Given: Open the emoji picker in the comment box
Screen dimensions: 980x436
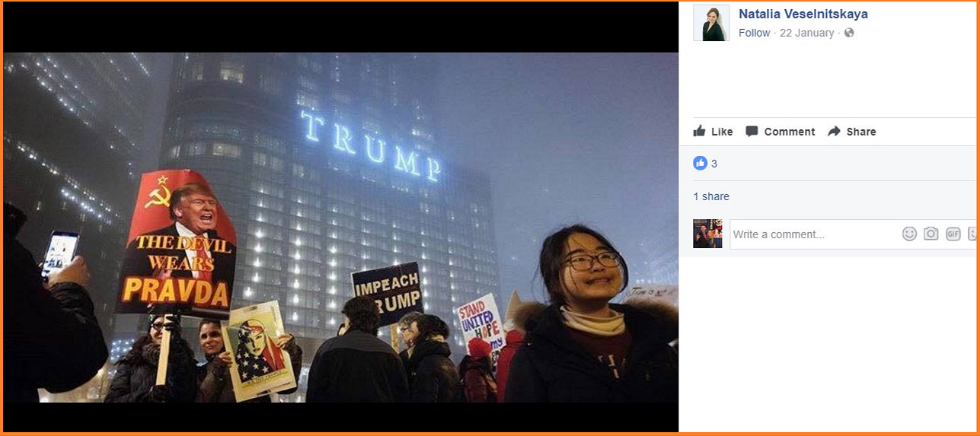Looking at the screenshot, I should (909, 234).
